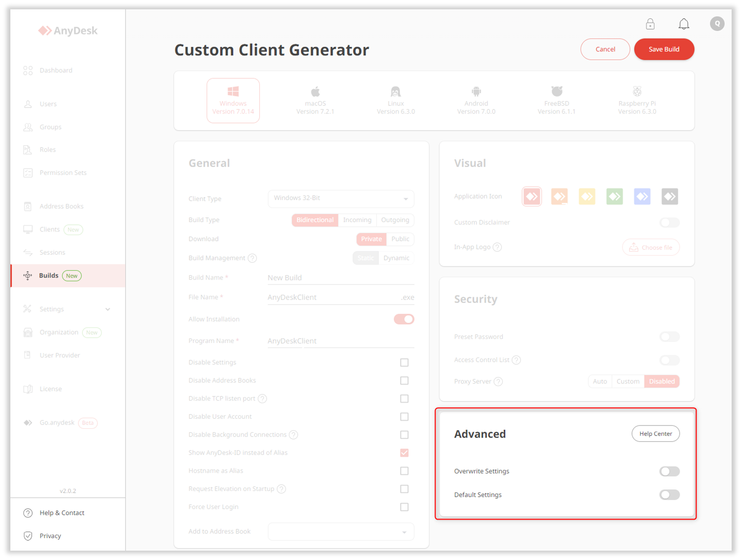Click the lock icon in header
Viewport: 742px width, 560px height.
coord(650,24)
